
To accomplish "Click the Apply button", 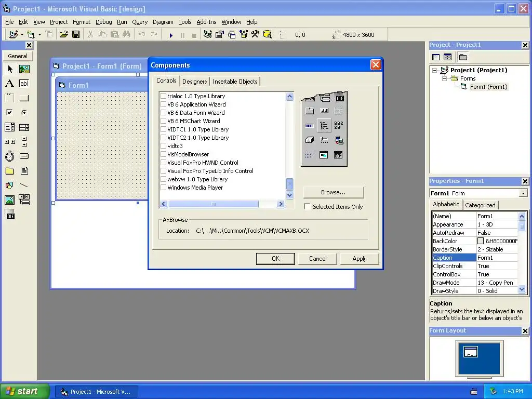I will click(x=360, y=259).
